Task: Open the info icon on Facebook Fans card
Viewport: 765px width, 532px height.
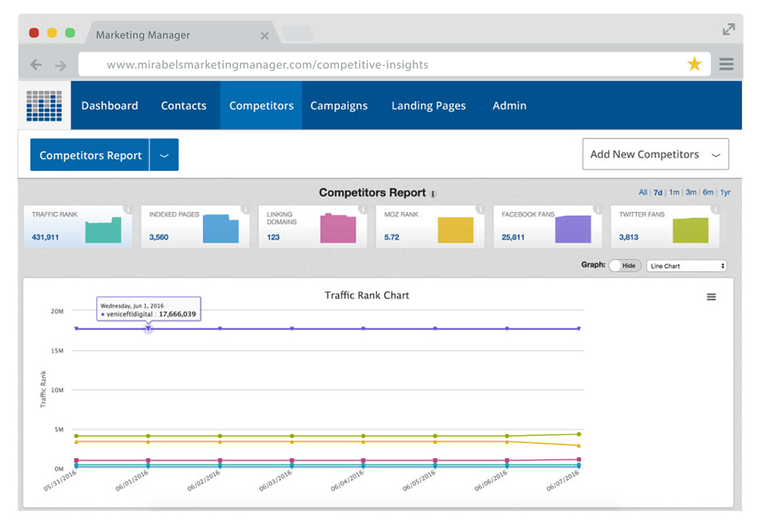Action: (597, 209)
